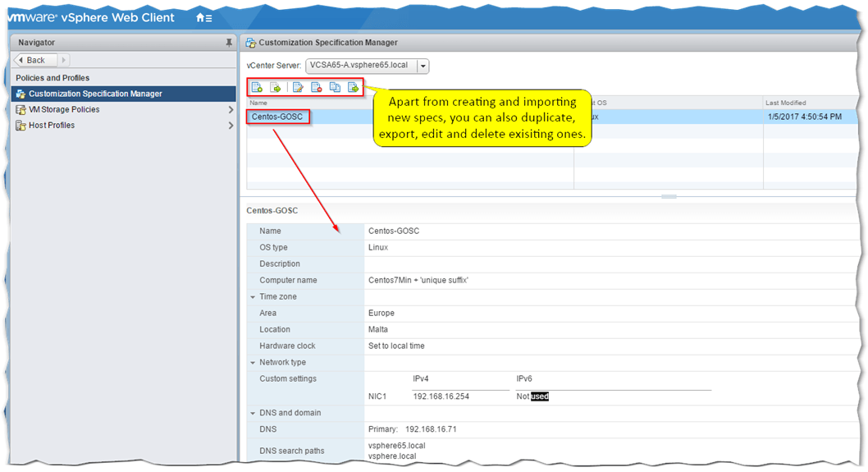Click the vsphere65.local search path
The width and height of the screenshot is (868, 472).
pyautogui.click(x=397, y=446)
